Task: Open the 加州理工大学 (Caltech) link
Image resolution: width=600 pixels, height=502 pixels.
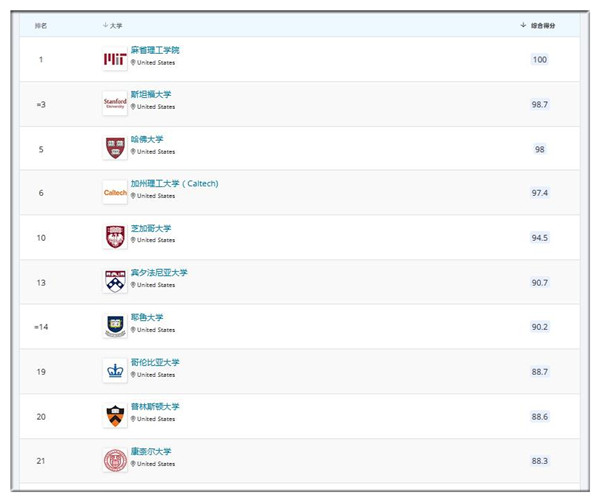Action: (x=174, y=183)
